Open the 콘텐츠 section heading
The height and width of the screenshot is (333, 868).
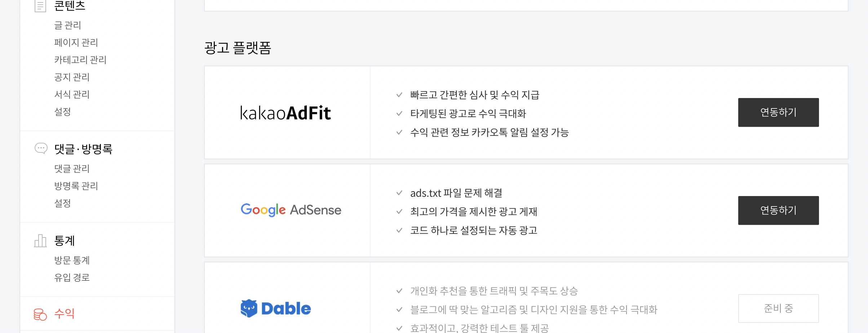(x=70, y=5)
